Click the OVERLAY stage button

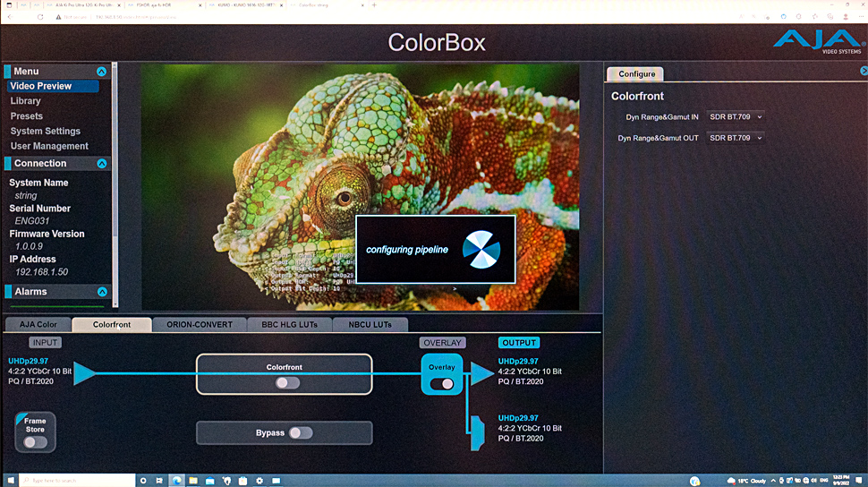442,343
